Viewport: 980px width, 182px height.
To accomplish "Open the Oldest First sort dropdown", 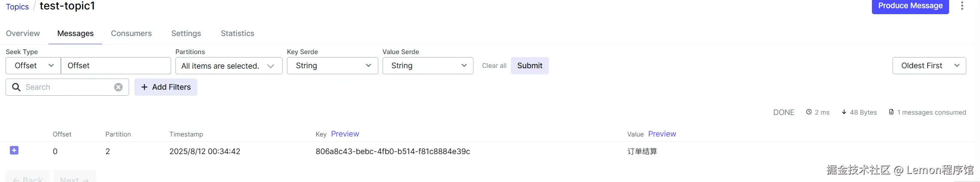I will [x=929, y=66].
